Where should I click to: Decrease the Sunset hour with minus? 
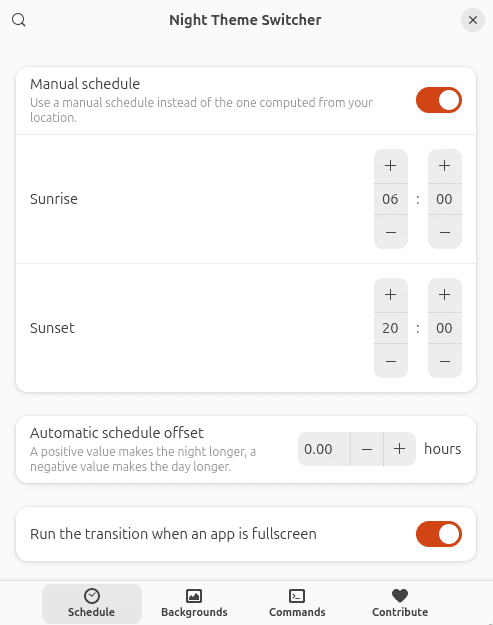coord(391,361)
